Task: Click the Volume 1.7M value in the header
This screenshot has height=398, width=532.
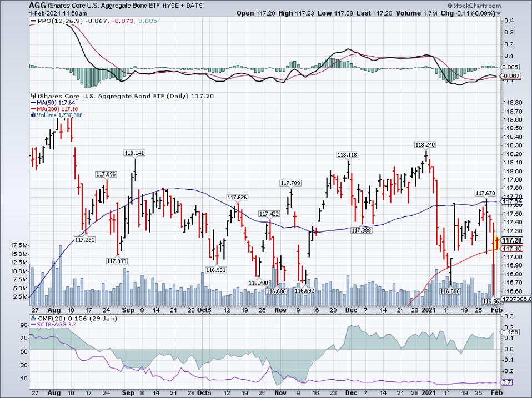Action: 416,13
